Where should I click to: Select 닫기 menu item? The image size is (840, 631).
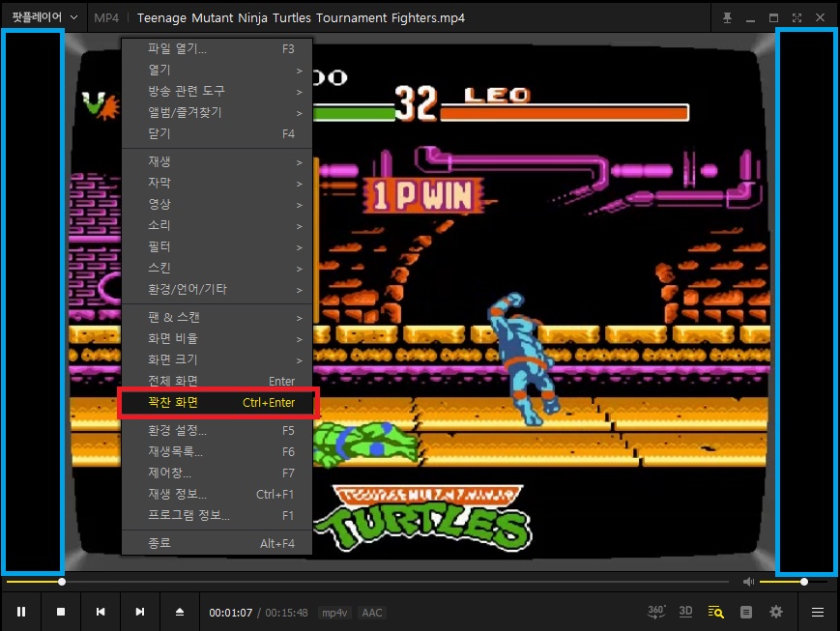[x=217, y=134]
